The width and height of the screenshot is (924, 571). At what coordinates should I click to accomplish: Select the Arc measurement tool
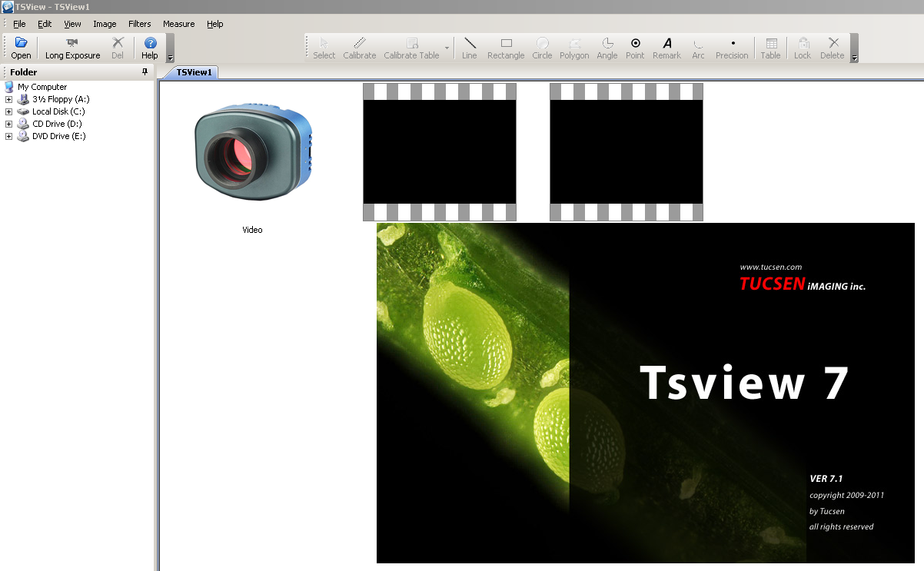pyautogui.click(x=698, y=48)
